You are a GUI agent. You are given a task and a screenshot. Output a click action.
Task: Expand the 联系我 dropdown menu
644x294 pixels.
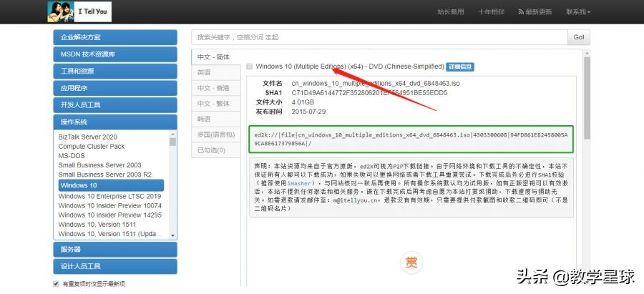[x=578, y=12]
